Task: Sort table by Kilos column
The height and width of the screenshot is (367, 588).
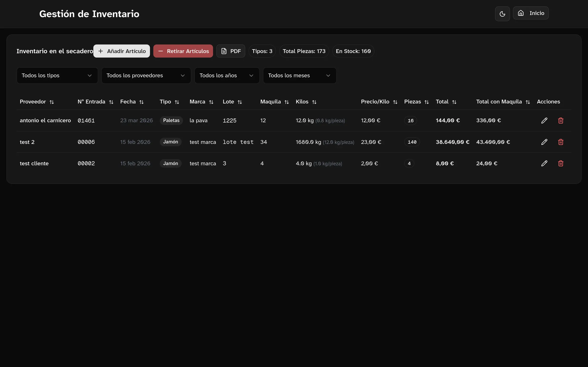Action: pyautogui.click(x=306, y=102)
